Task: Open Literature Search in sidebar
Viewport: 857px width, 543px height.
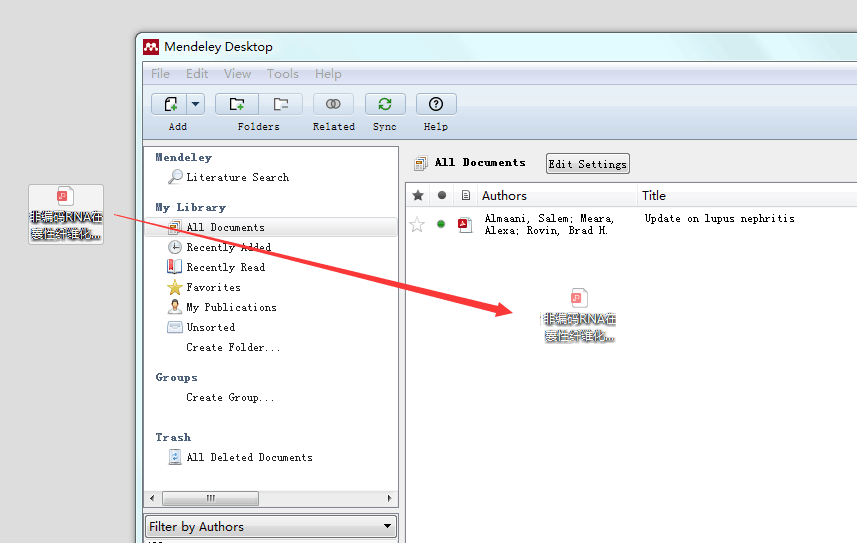Action: coord(228,177)
